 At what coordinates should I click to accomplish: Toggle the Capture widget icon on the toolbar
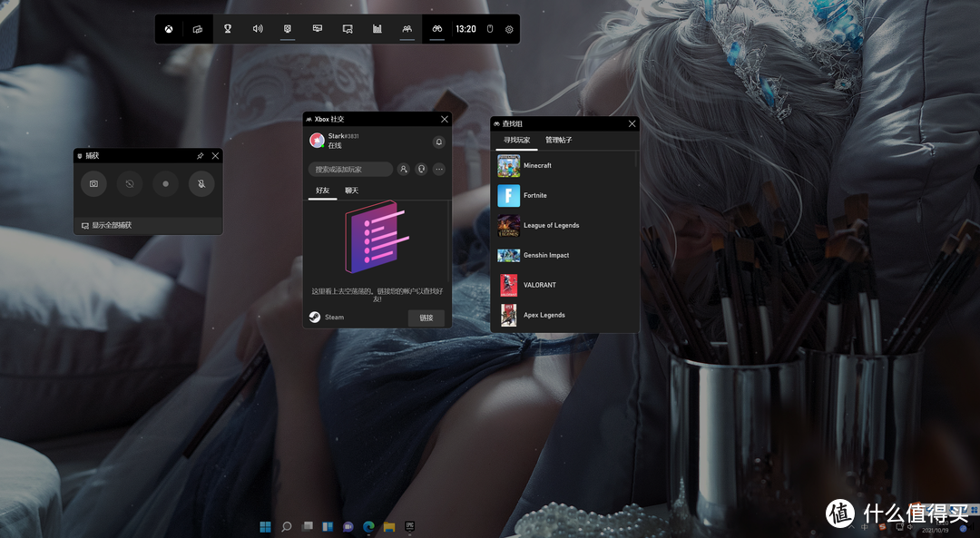point(287,28)
